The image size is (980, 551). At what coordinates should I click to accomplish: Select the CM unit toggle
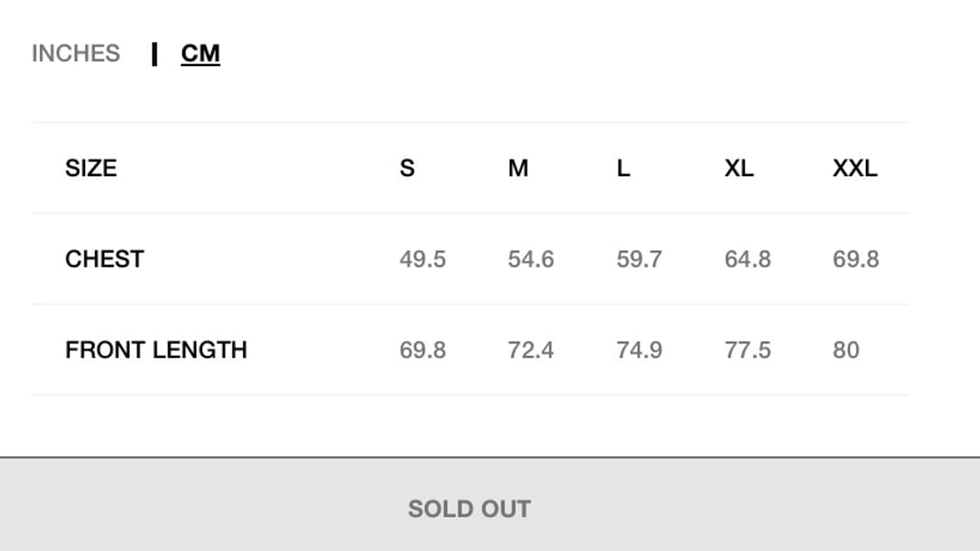coord(200,54)
